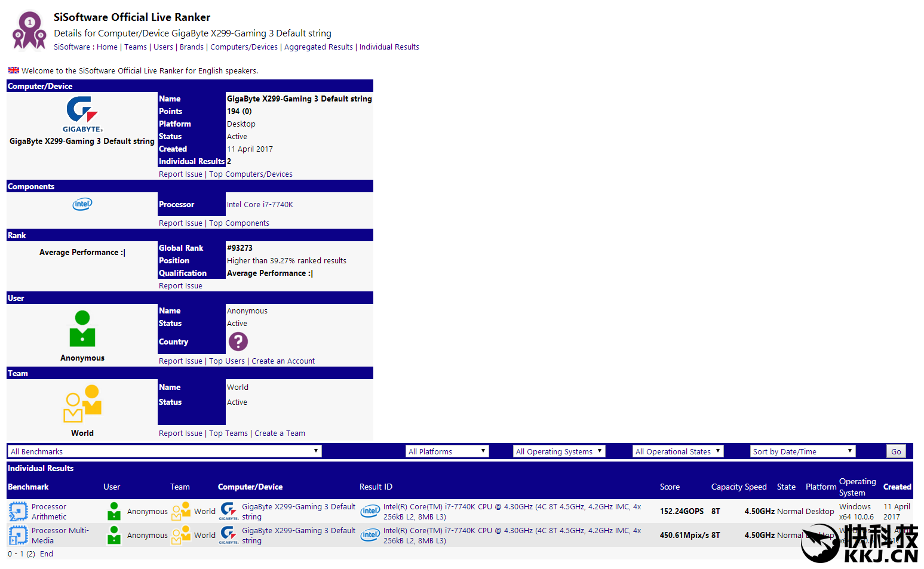924x569 pixels.
Task: Open Computers/Devices navigation link
Action: point(244,47)
